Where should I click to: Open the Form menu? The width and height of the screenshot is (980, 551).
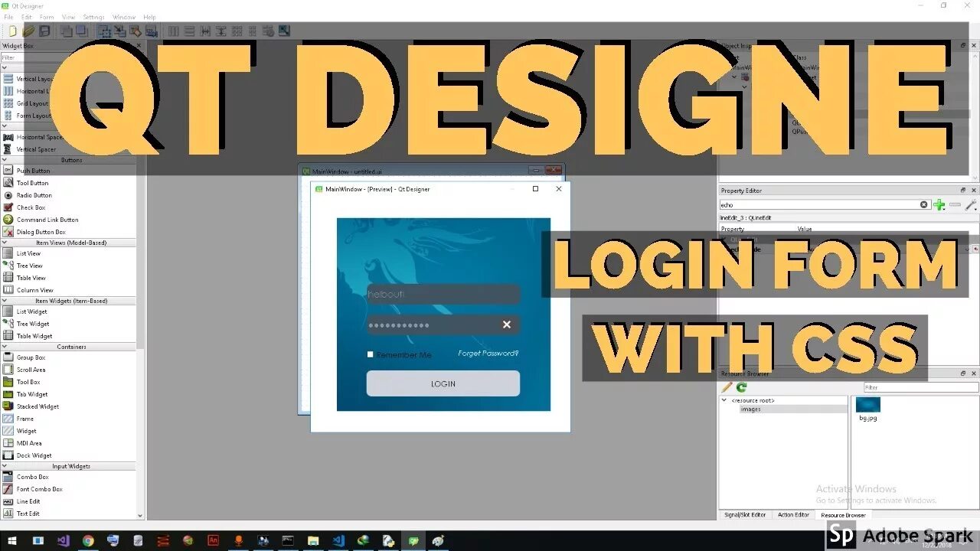(x=47, y=17)
